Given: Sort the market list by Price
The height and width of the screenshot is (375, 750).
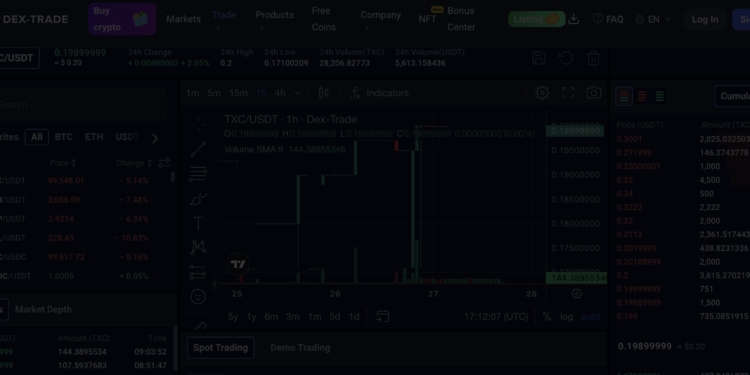Looking at the screenshot, I should coord(63,163).
